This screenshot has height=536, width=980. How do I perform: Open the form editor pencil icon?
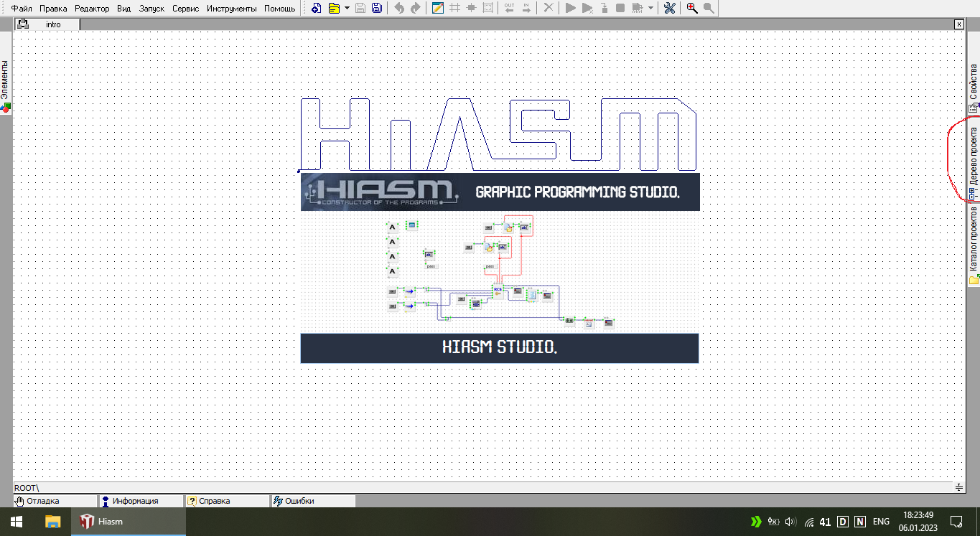click(x=438, y=9)
